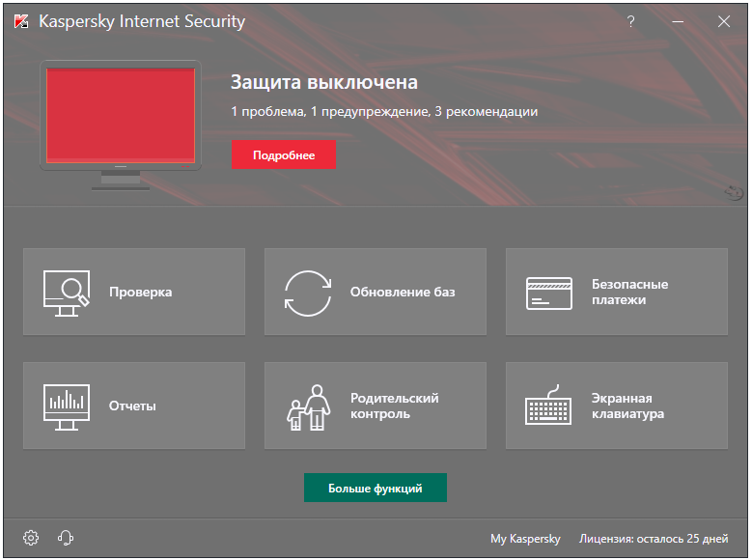Open Безопасные платежи via its card icon
This screenshot has height=560, width=752.
(549, 293)
